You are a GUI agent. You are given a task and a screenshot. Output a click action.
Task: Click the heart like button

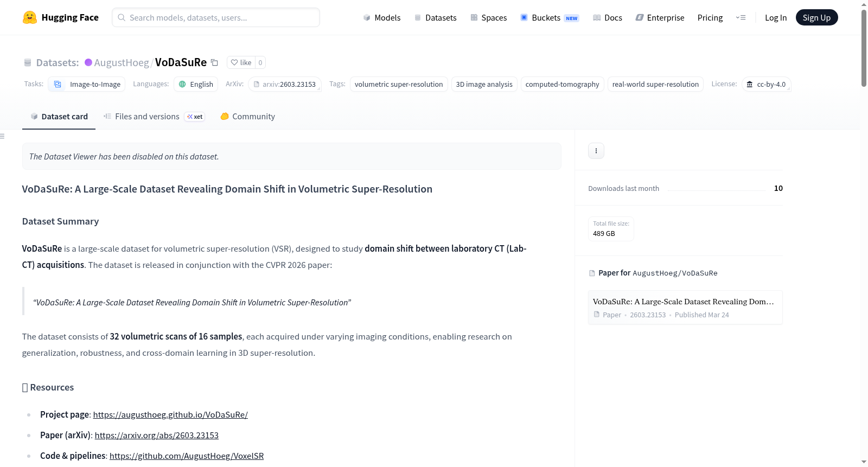click(241, 62)
